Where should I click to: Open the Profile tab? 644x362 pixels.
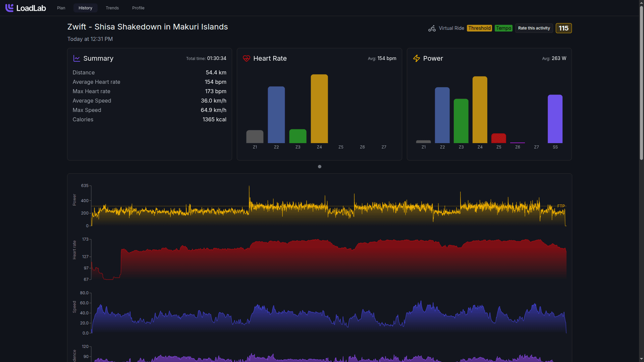138,8
